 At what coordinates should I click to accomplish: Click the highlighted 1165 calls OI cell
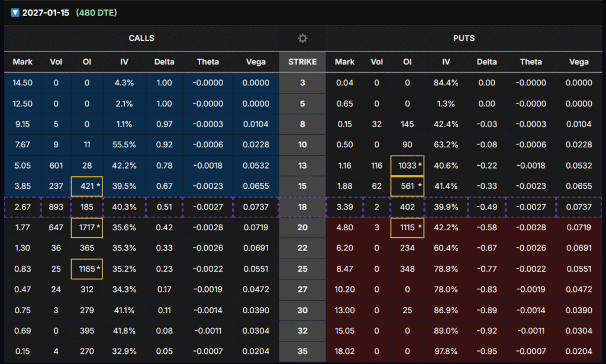86,269
